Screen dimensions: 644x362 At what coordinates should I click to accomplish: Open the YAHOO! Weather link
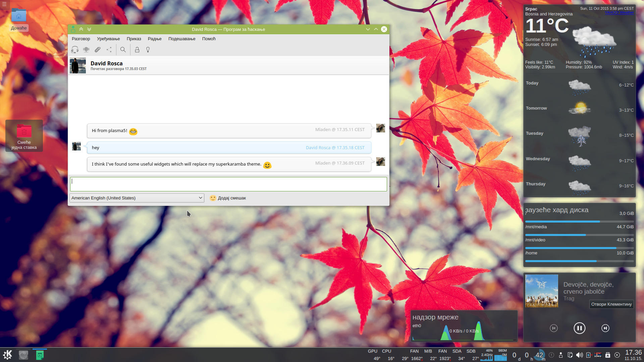coord(619,13)
